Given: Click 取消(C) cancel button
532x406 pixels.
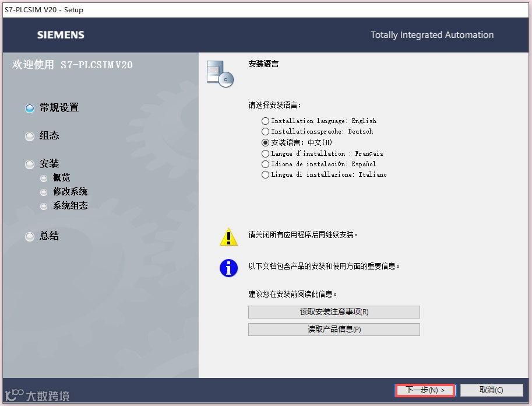Looking at the screenshot, I should [491, 390].
